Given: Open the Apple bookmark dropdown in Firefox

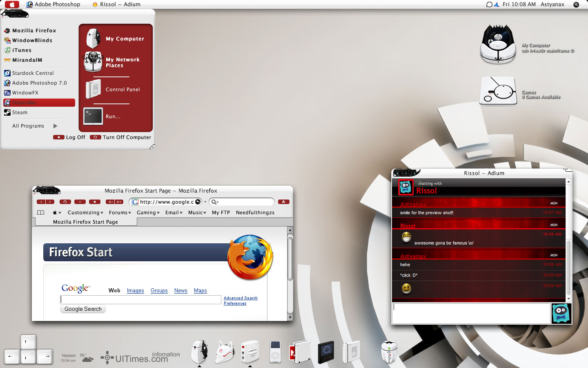Looking at the screenshot, I should tap(57, 213).
